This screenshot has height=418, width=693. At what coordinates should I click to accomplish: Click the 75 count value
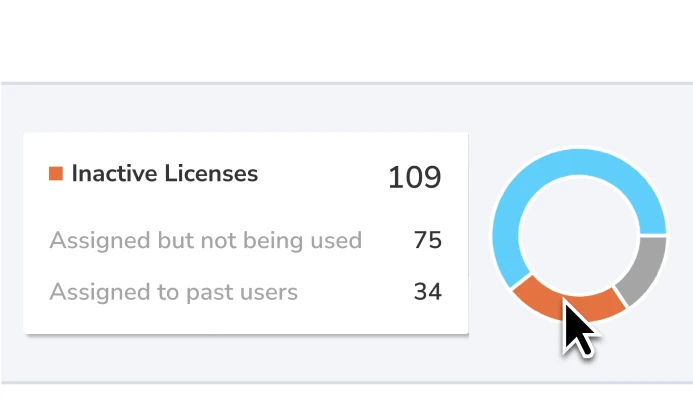pos(427,240)
